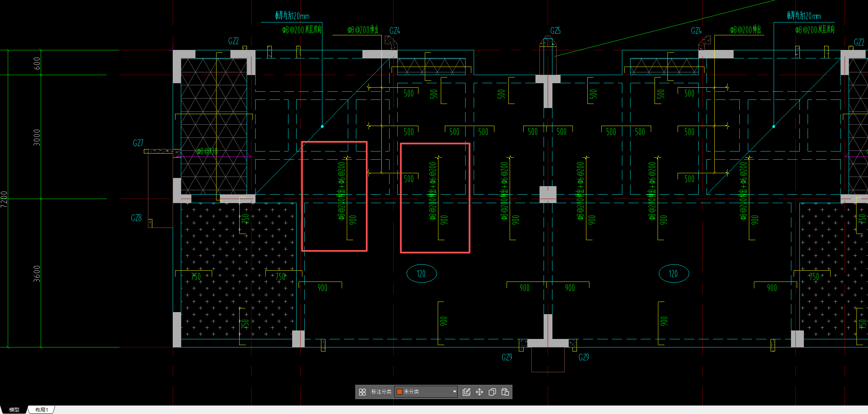Click the annotation category grid icon

click(x=362, y=392)
